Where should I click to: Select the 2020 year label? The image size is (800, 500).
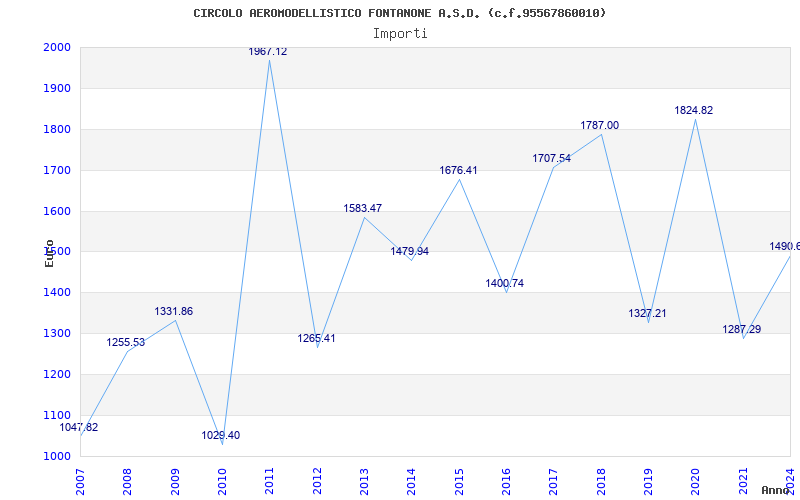pyautogui.click(x=696, y=481)
